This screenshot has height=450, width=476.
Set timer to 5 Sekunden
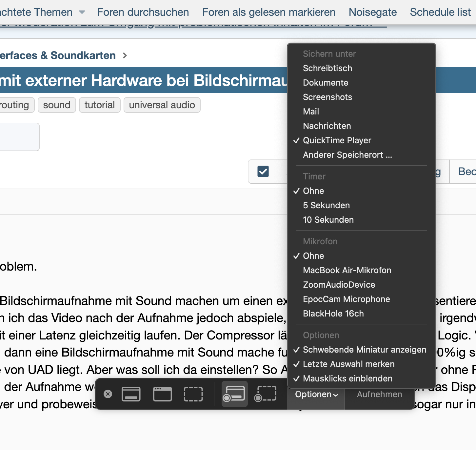(326, 205)
